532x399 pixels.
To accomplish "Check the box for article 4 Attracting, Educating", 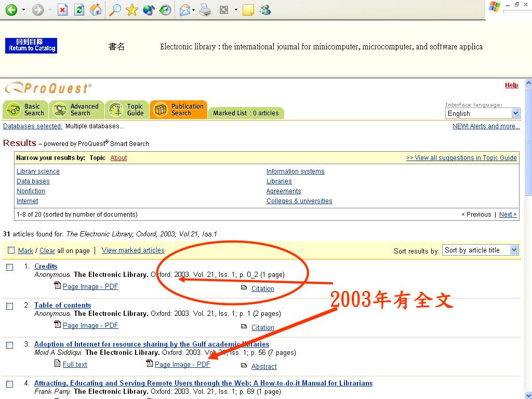I will click(10, 384).
